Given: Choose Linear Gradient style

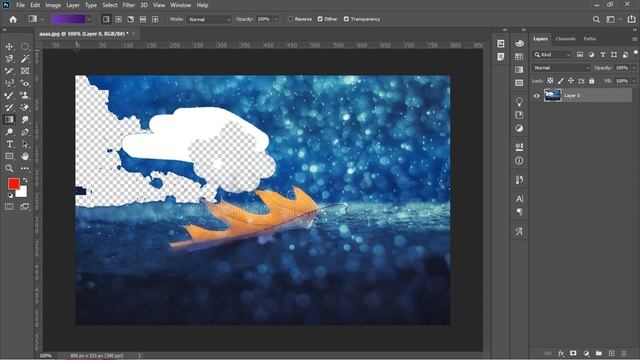Looking at the screenshot, I should coord(106,19).
